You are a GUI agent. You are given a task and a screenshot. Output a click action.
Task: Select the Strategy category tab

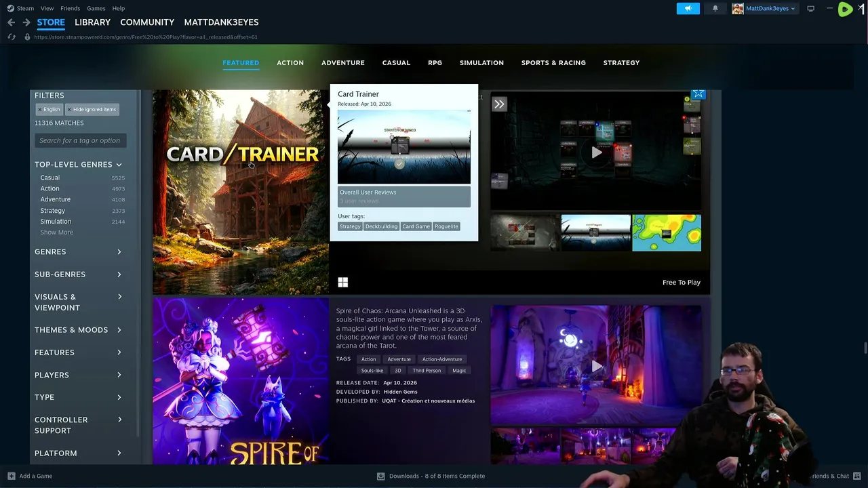[x=621, y=62]
